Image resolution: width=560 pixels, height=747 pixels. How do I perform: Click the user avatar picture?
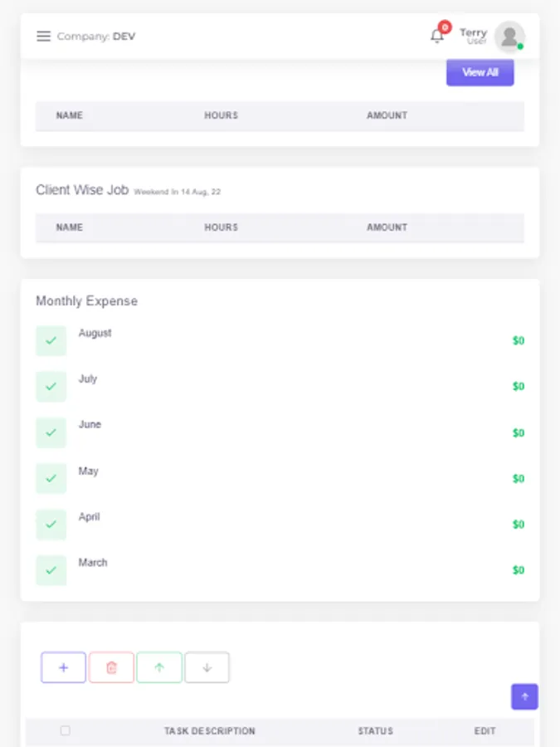tap(509, 37)
